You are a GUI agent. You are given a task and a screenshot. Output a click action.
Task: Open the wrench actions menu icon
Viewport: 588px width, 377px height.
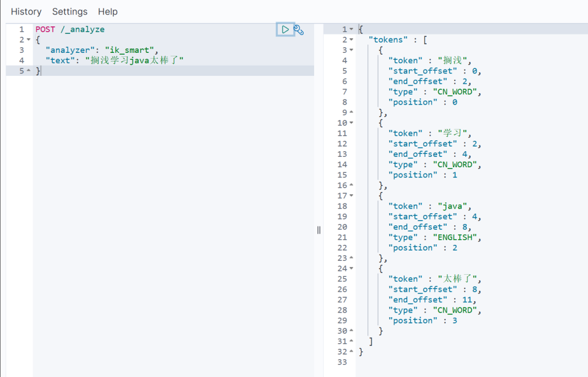click(299, 29)
